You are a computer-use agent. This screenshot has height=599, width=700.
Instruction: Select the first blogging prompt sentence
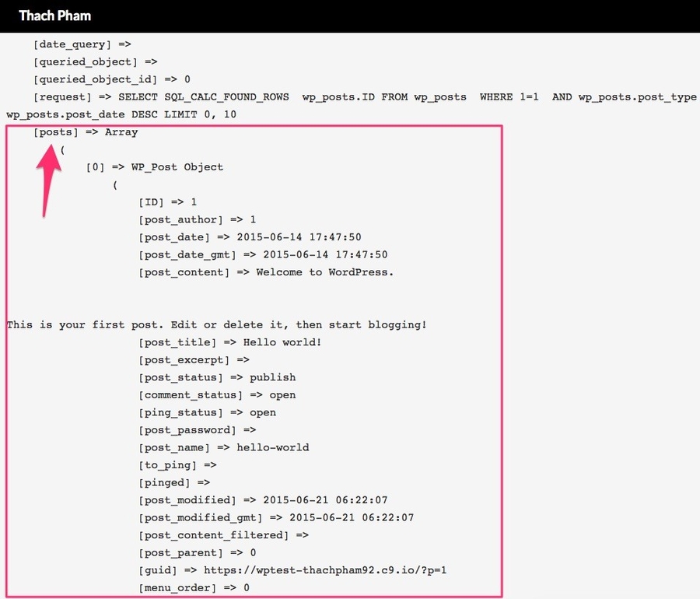click(x=215, y=324)
